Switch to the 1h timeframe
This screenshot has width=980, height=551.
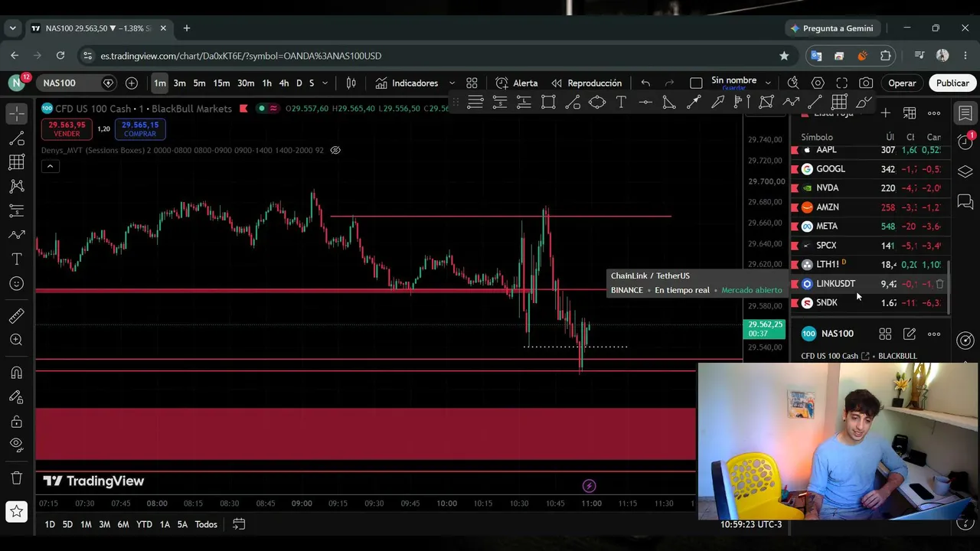(266, 83)
